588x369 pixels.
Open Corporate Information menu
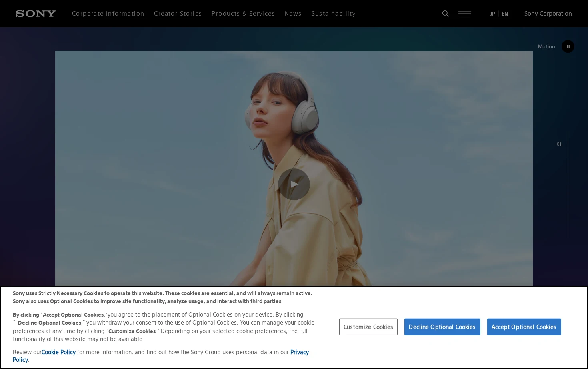tap(108, 14)
